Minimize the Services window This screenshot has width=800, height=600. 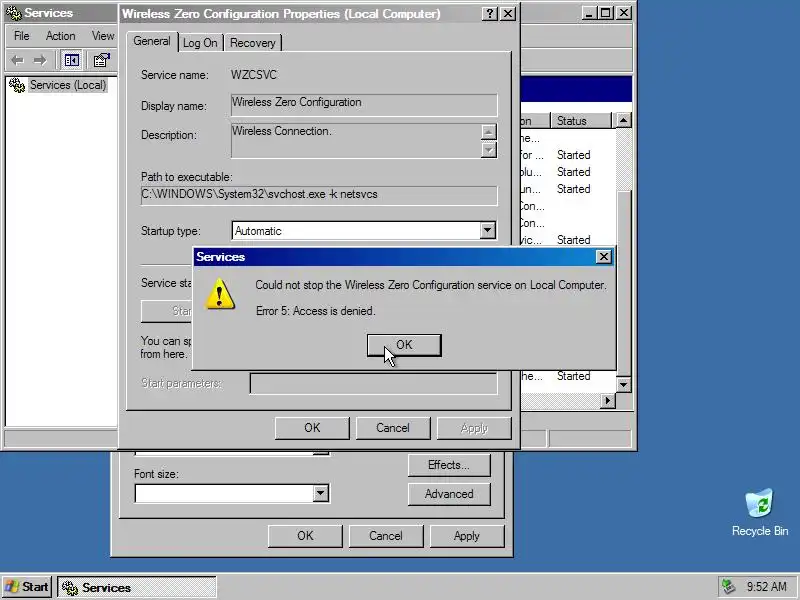pyautogui.click(x=588, y=13)
